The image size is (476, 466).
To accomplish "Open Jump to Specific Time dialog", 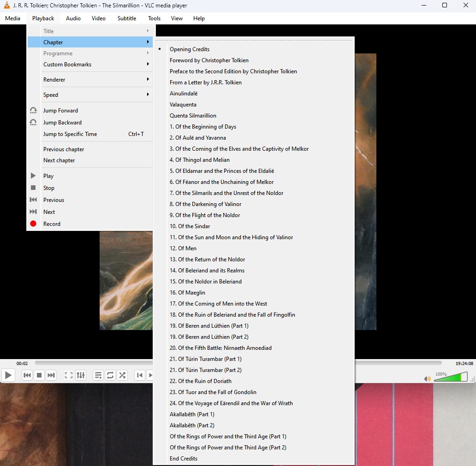I will [x=90, y=134].
